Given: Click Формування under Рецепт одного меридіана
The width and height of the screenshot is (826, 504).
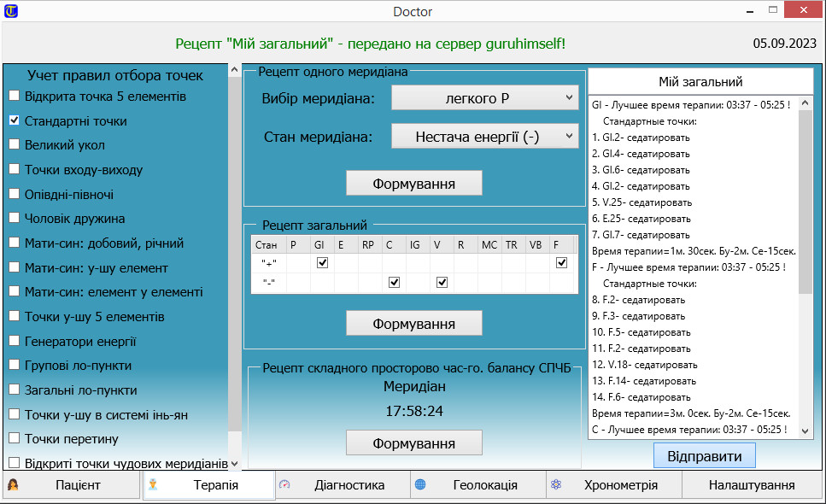Looking at the screenshot, I should tap(413, 184).
